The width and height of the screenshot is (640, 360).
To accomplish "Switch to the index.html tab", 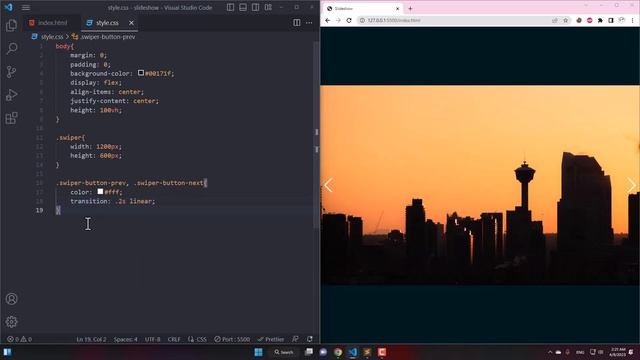I will tap(49, 23).
